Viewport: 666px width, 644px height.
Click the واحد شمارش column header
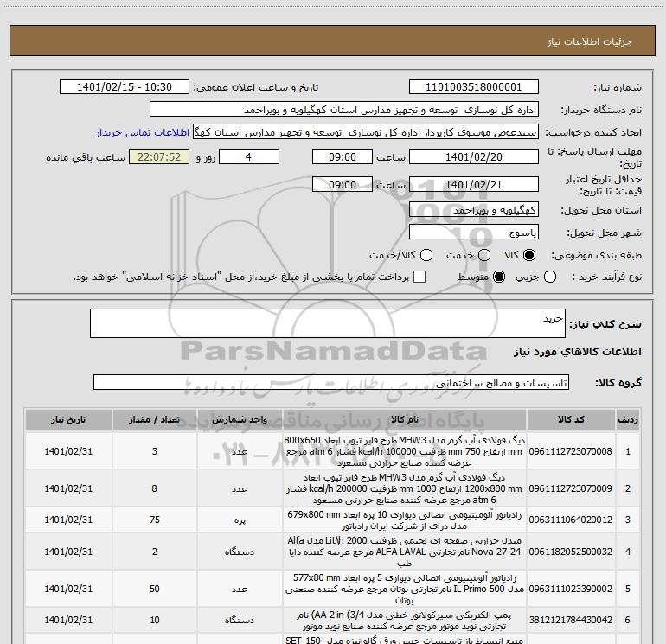pos(240,419)
